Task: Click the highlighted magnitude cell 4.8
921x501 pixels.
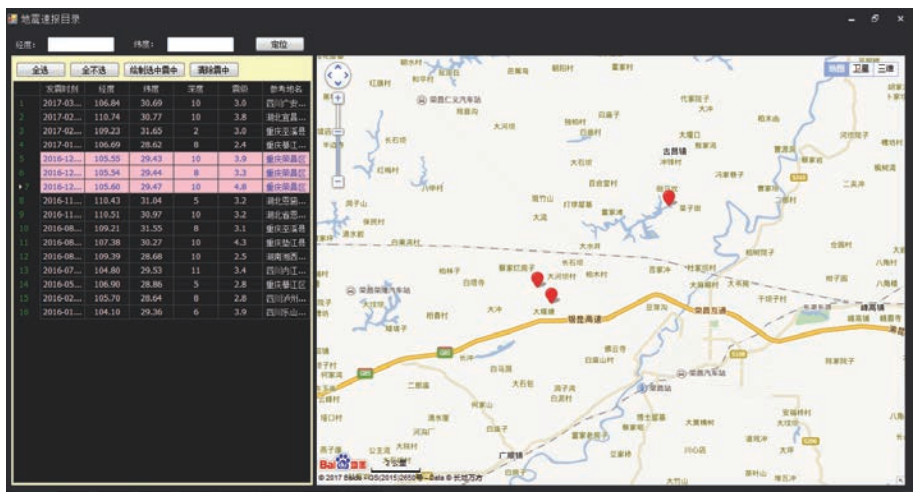Action: [x=240, y=187]
